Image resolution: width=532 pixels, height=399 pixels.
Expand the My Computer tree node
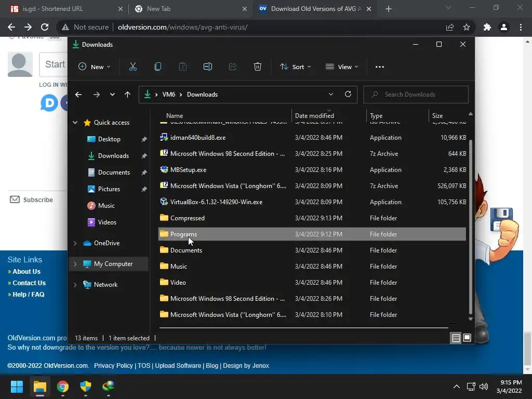click(x=75, y=264)
